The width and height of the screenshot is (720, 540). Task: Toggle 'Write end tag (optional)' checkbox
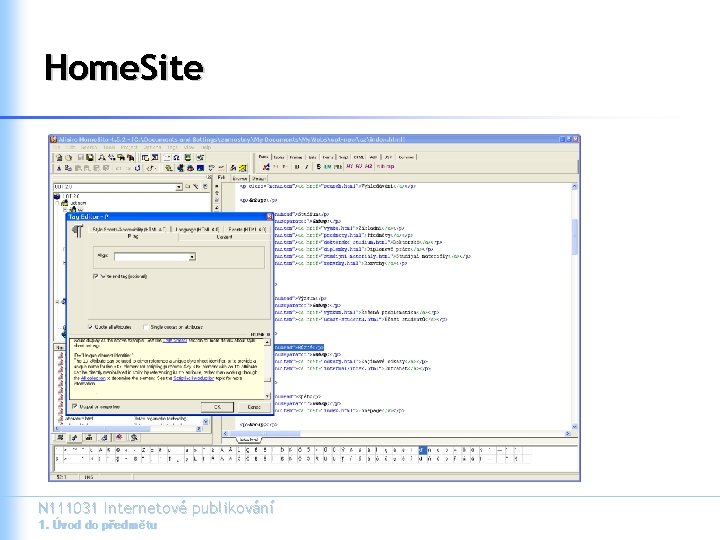96,276
